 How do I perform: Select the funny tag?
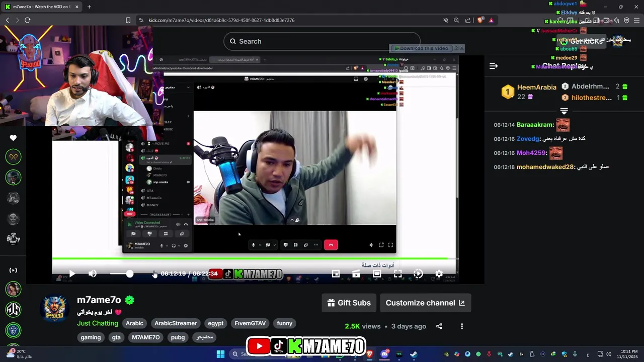click(284, 323)
